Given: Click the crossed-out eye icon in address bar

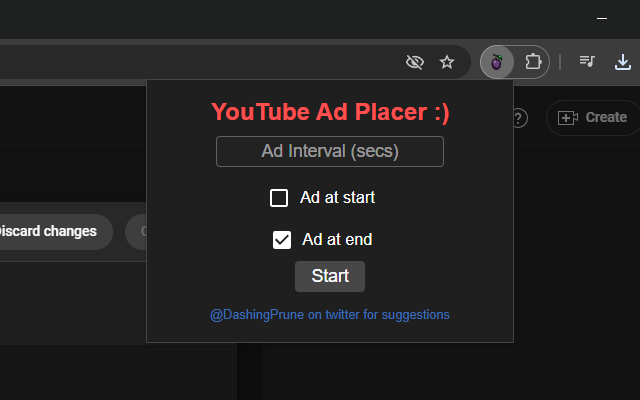Looking at the screenshot, I should pyautogui.click(x=415, y=62).
